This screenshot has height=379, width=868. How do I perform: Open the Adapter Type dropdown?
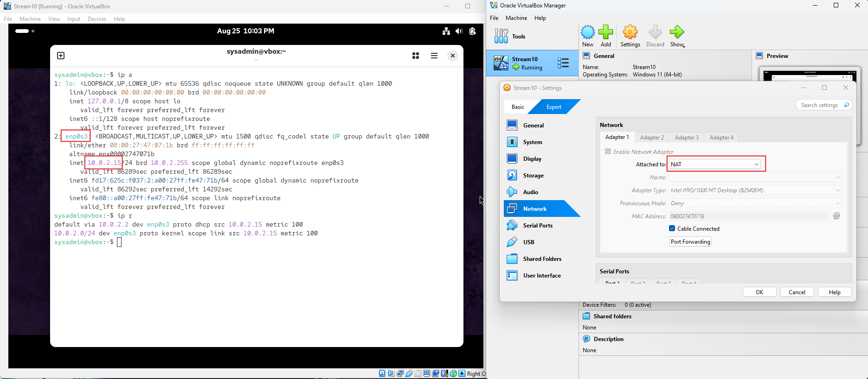tap(754, 190)
